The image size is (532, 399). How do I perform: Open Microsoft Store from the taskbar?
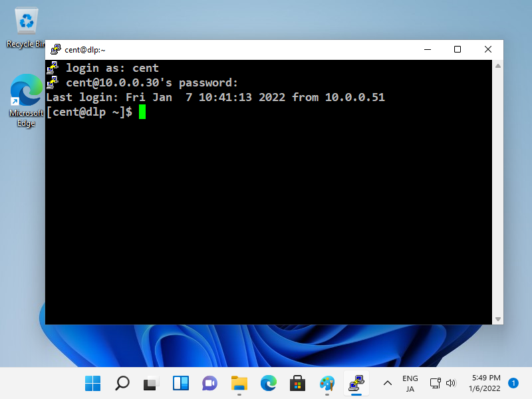pyautogui.click(x=297, y=383)
